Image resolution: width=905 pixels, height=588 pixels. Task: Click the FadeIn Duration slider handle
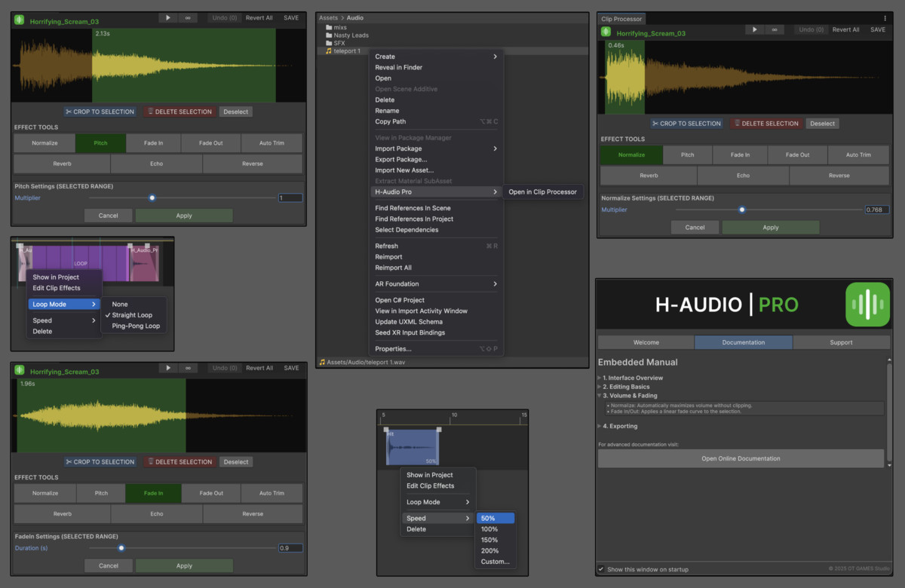point(122,548)
